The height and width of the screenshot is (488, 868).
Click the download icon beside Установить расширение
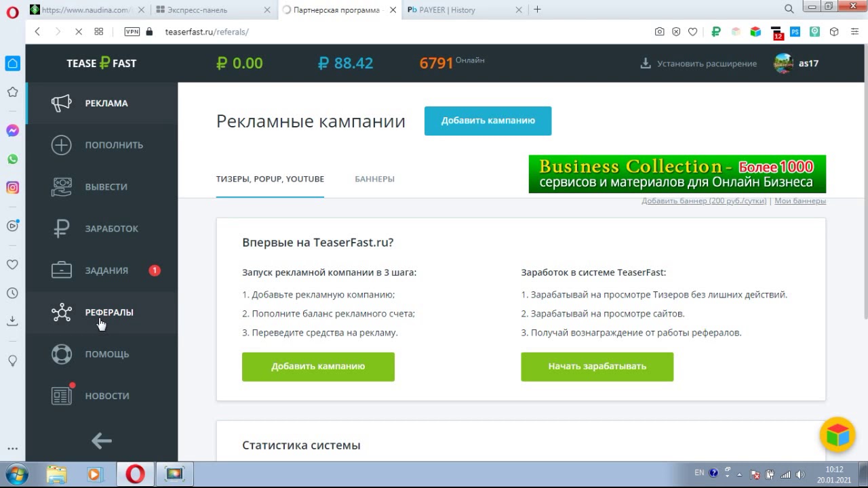pos(646,63)
